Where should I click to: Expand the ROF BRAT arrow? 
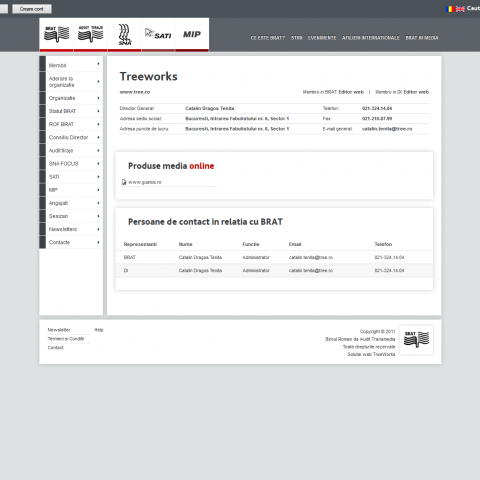click(x=98, y=124)
